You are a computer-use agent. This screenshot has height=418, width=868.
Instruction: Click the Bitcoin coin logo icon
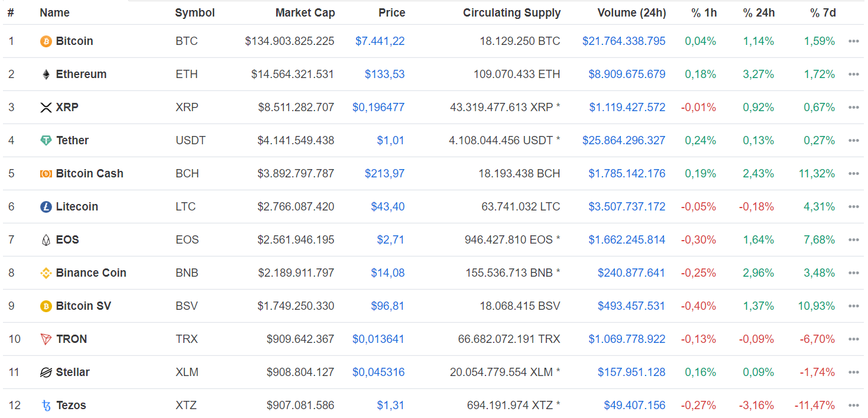[x=46, y=41]
